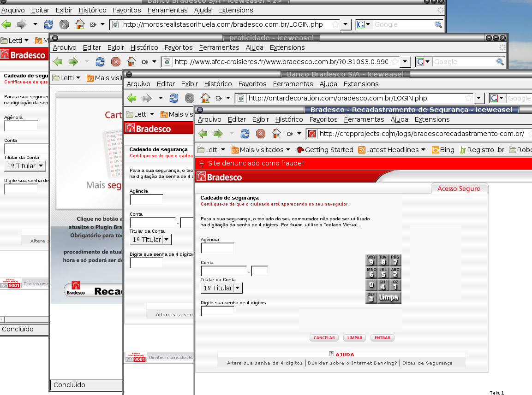Open the home page in the cropprojects window
Screen dimensions: 532x395
[276, 134]
